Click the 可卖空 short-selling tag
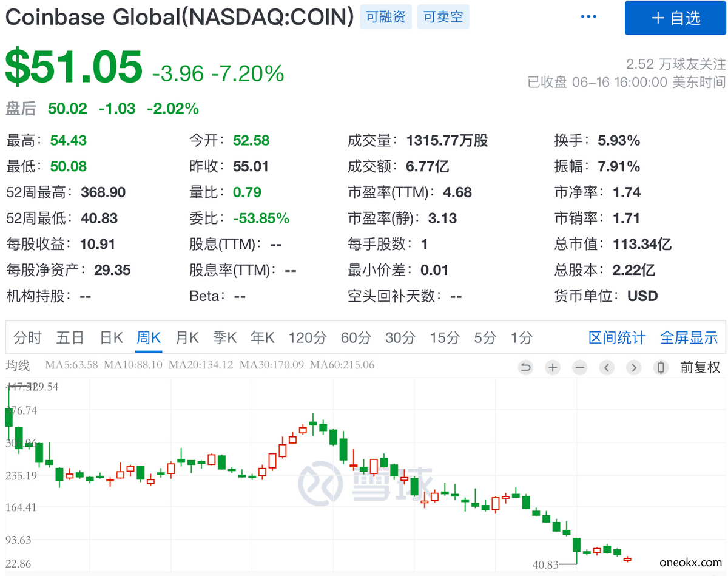728x576 pixels. coord(443,17)
